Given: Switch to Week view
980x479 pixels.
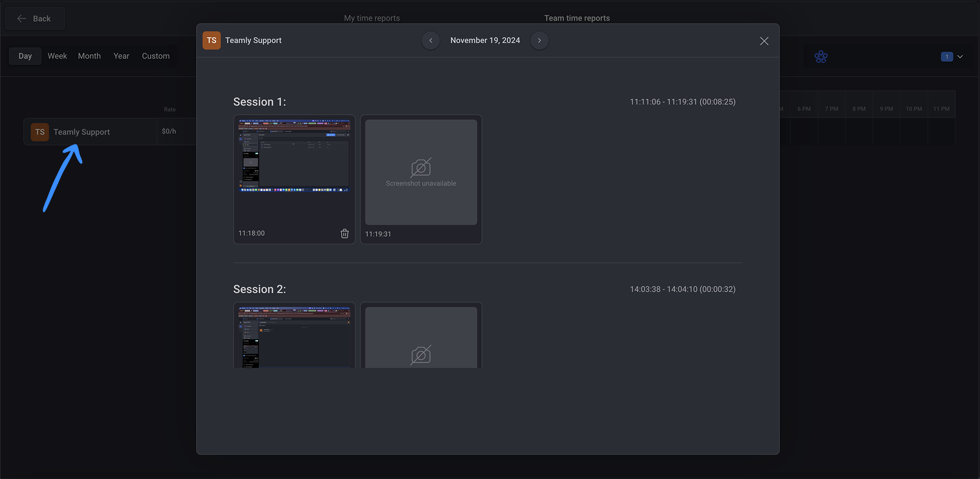Looking at the screenshot, I should pyautogui.click(x=57, y=56).
